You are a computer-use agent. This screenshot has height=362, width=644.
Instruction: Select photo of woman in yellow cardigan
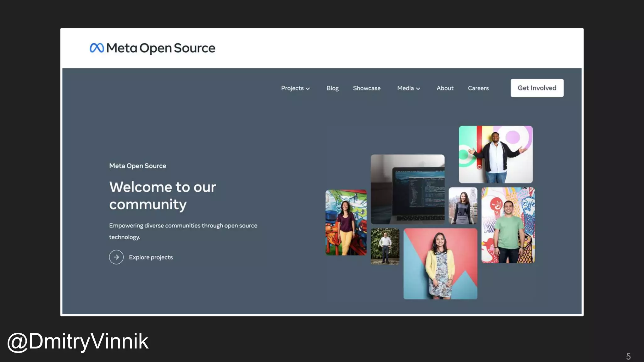tap(440, 264)
